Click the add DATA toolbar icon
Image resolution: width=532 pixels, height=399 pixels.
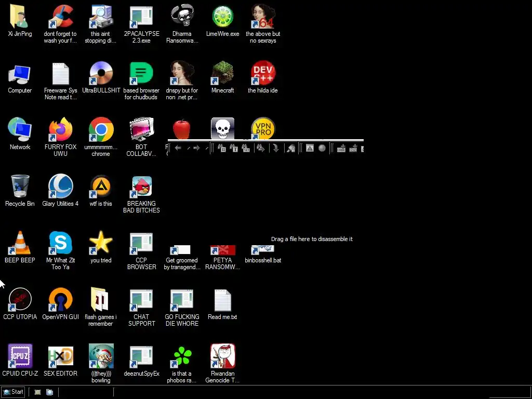(x=353, y=148)
